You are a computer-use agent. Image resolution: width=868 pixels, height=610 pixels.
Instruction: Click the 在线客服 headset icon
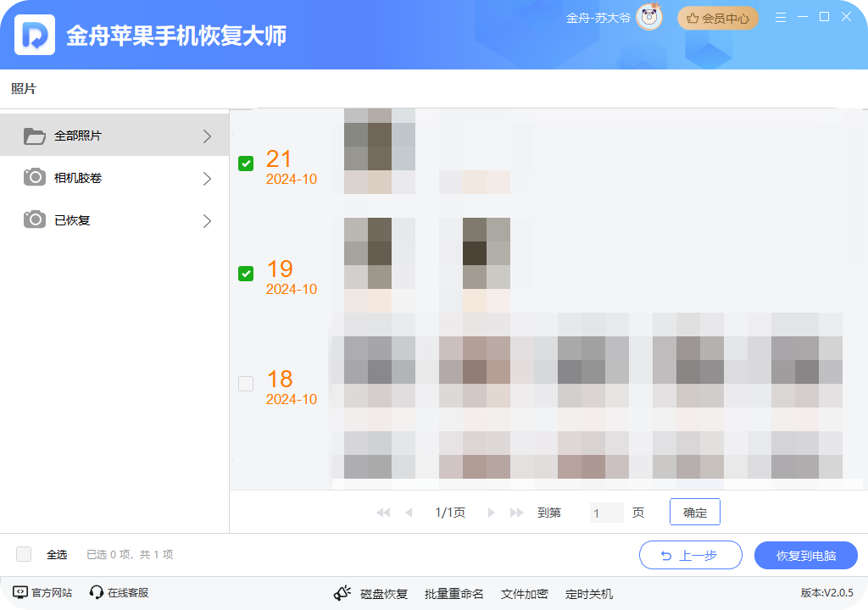pos(97,593)
